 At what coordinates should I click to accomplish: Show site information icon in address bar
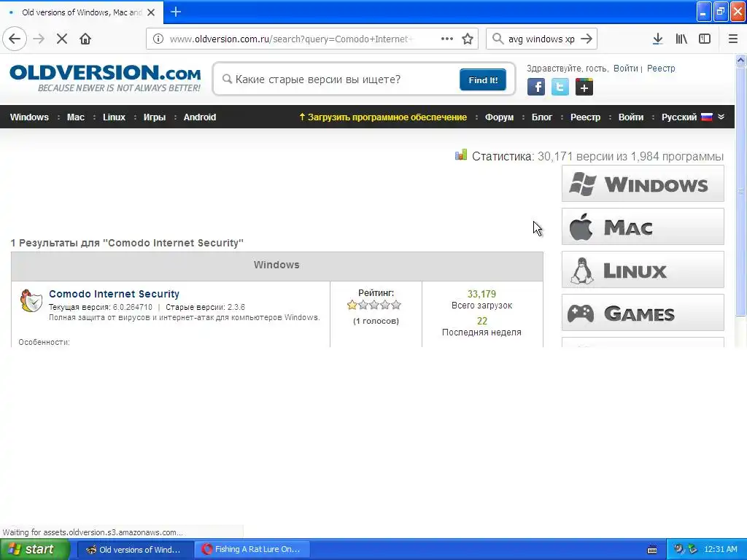click(158, 39)
